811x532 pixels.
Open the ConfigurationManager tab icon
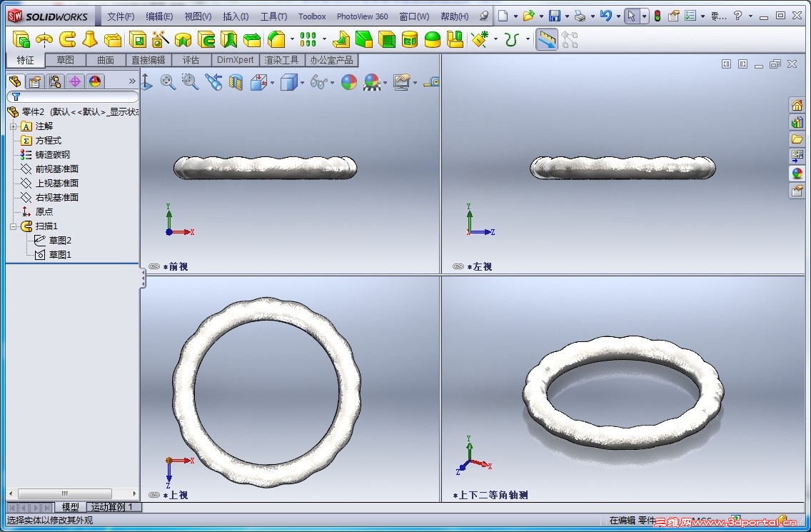pos(55,81)
